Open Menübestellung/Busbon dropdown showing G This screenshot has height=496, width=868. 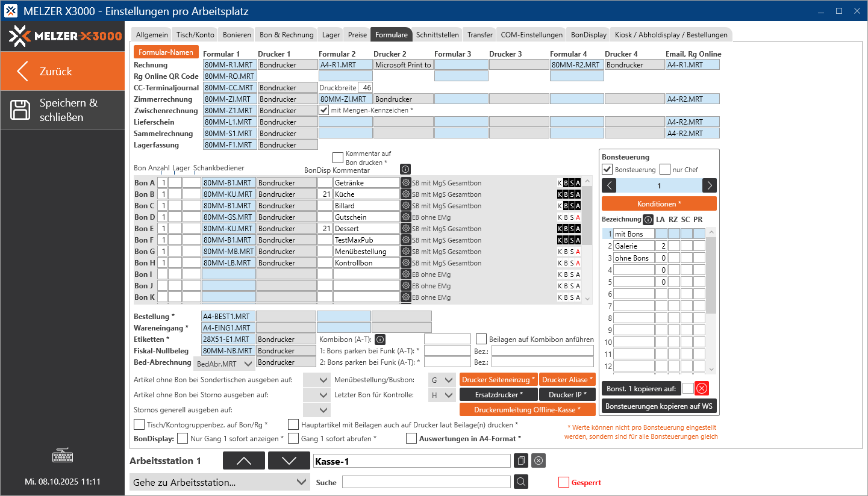pyautogui.click(x=442, y=380)
